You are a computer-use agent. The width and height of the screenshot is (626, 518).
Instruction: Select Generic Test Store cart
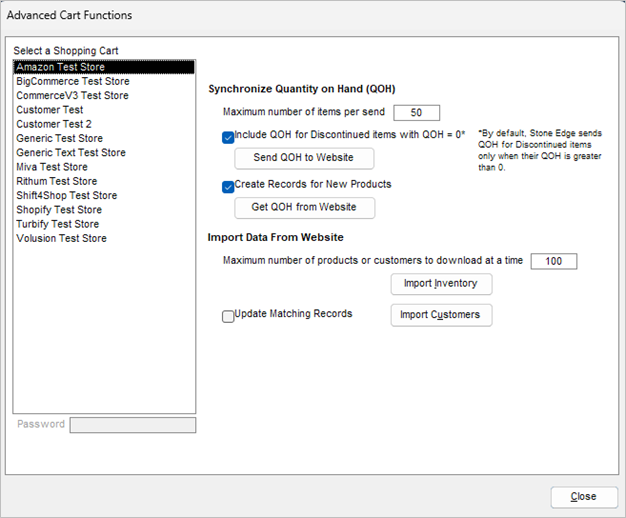[x=104, y=139]
